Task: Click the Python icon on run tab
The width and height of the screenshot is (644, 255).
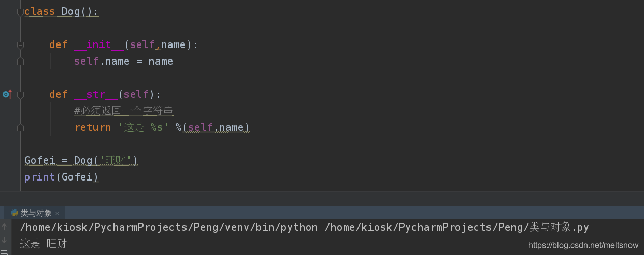Action: pyautogui.click(x=15, y=213)
